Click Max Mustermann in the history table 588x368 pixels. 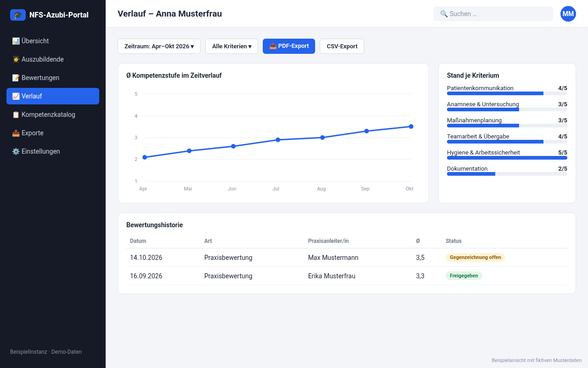tap(333, 258)
